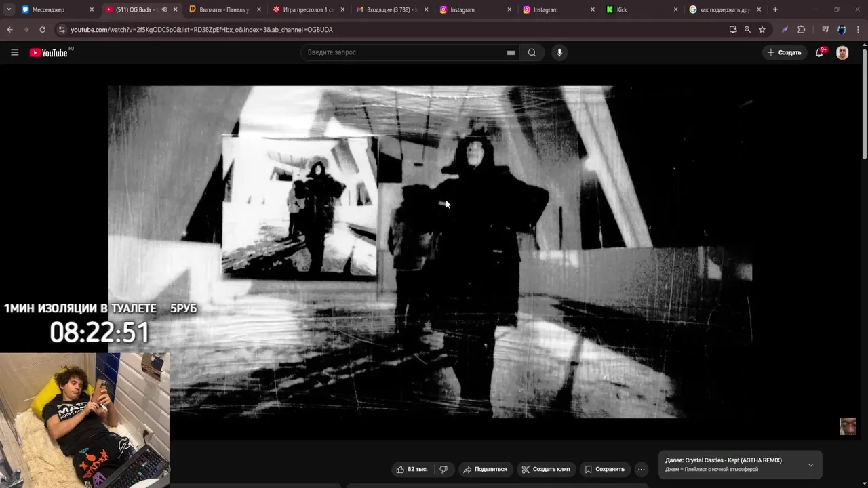Go to YouTube home via logo
This screenshot has height=488, width=868.
[49, 52]
